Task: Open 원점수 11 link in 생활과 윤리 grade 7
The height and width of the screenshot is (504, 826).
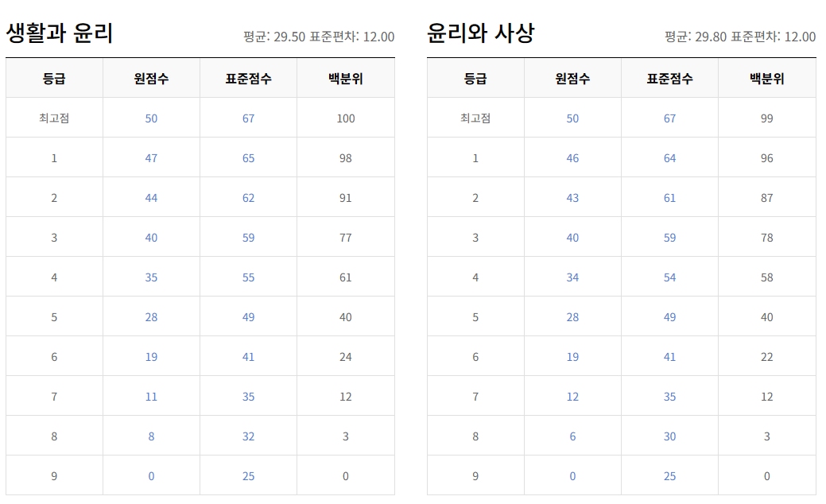Action: (151, 397)
